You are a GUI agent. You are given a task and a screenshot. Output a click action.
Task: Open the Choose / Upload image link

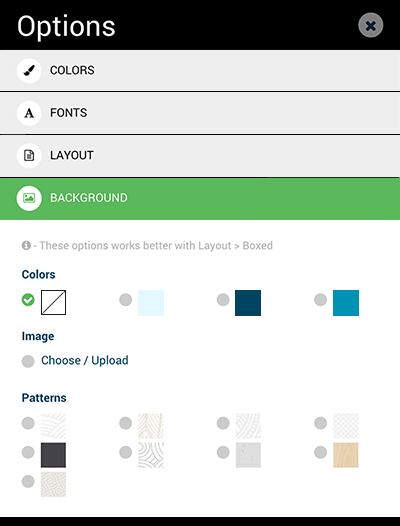85,360
